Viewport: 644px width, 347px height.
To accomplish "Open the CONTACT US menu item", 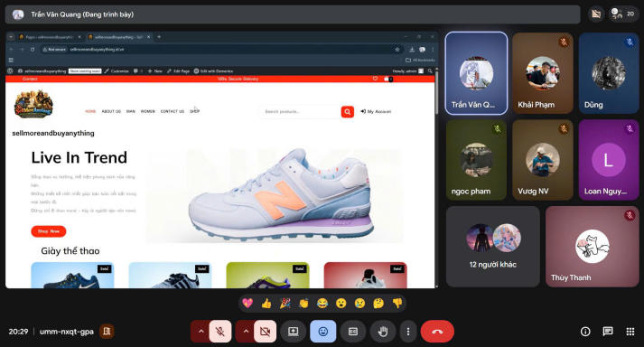I will pyautogui.click(x=173, y=111).
